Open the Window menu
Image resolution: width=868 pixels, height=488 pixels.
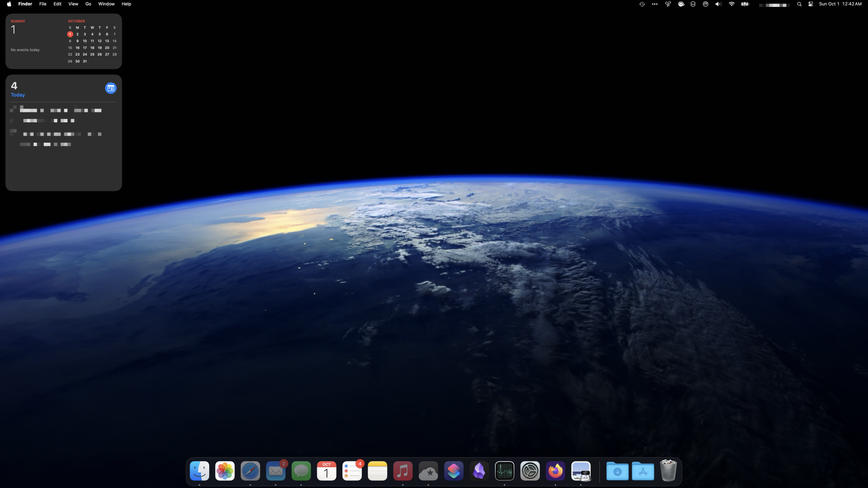pos(106,4)
